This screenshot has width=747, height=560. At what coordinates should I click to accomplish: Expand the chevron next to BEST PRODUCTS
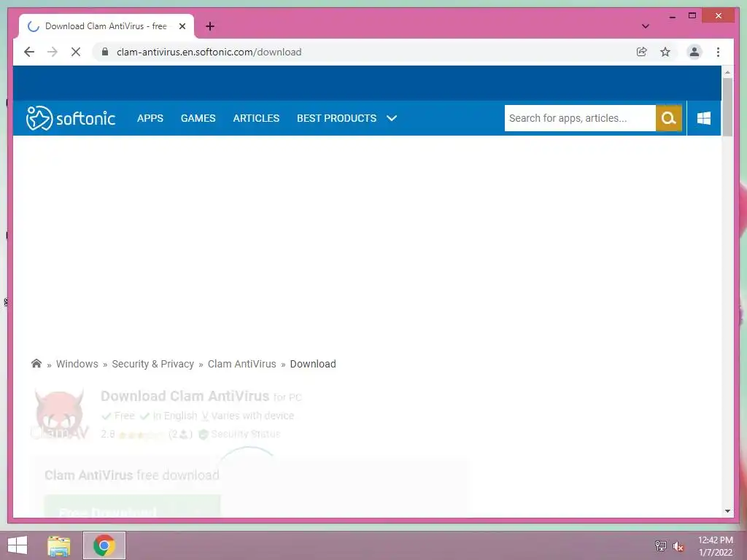(392, 118)
